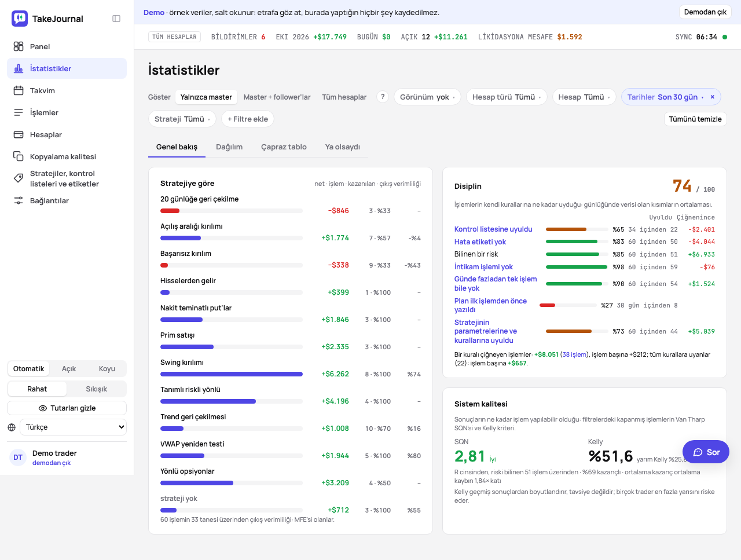
Task: Click Tümünü temizle to clear filters
Action: (695, 119)
